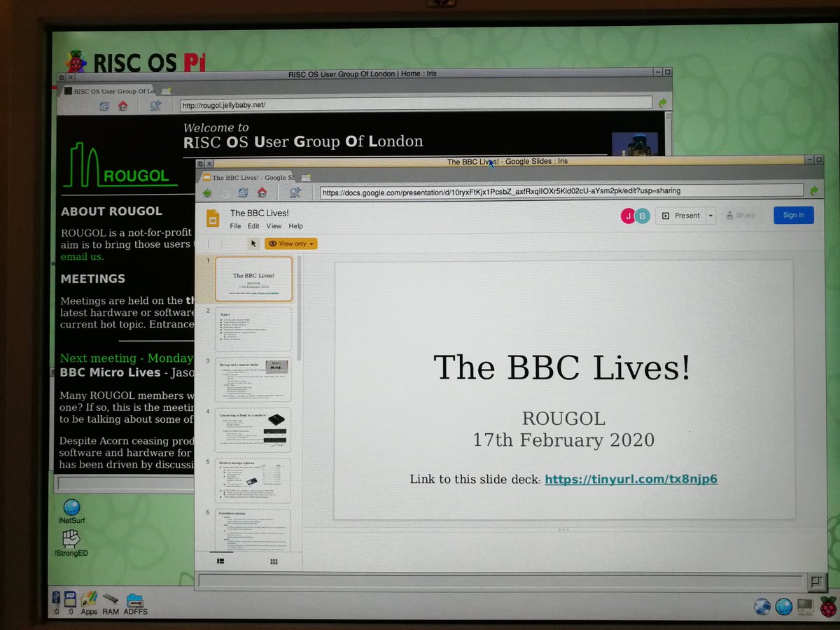Click Raspberry Pi task manager icon on icon bar
Image resolution: width=840 pixels, height=630 pixels.
(828, 606)
